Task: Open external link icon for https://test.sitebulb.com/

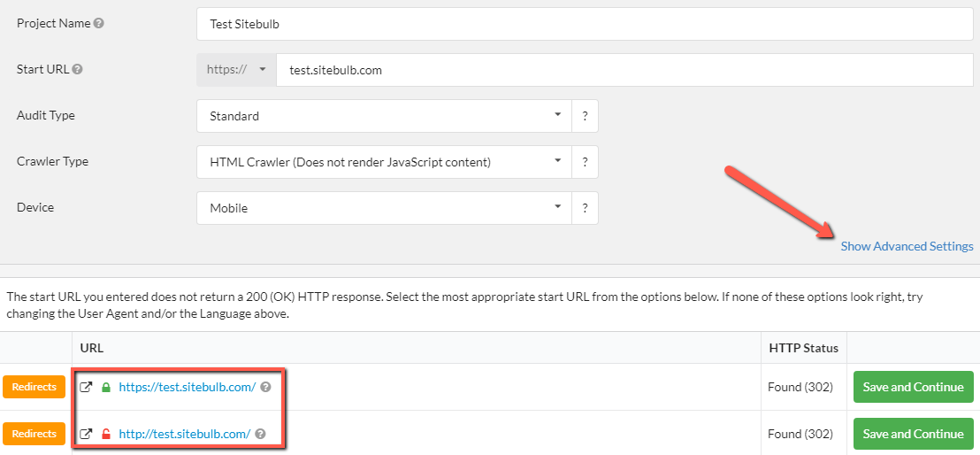Action: (x=87, y=388)
